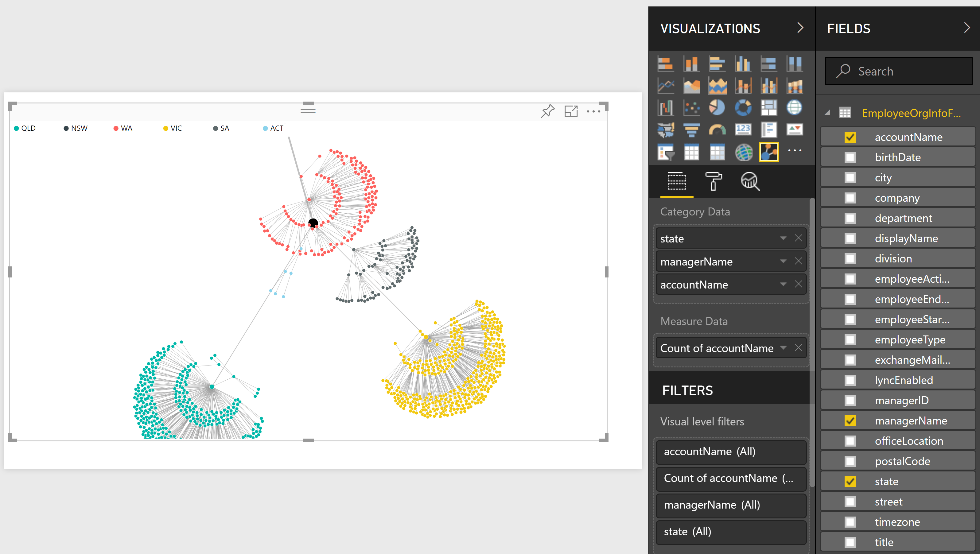Enable the department field checkbox
This screenshot has height=554, width=980.
click(x=850, y=219)
